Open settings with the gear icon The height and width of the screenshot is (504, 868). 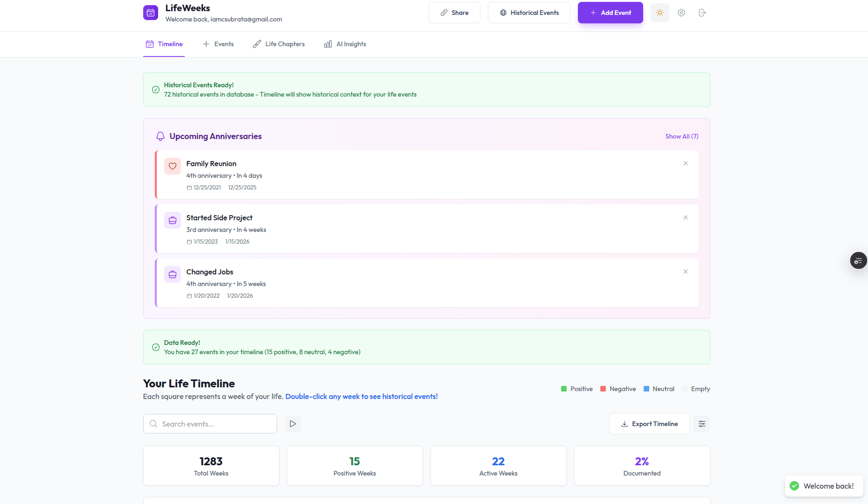point(681,13)
